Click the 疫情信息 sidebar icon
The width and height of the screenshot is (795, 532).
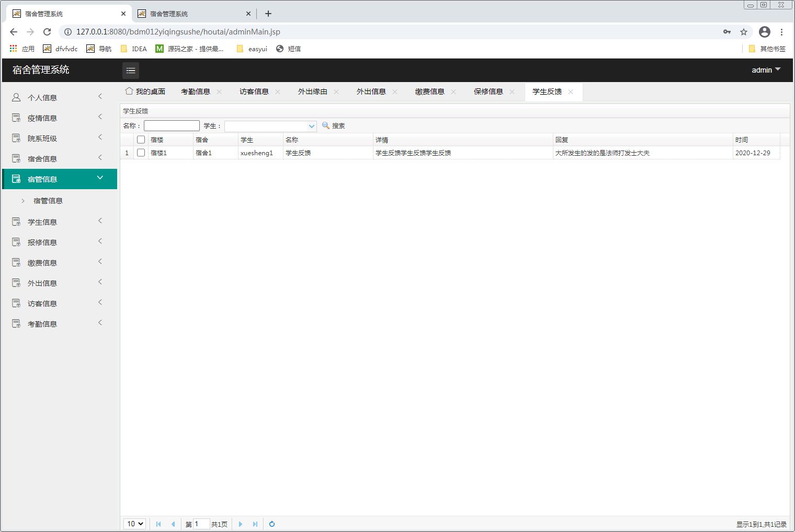pos(16,118)
